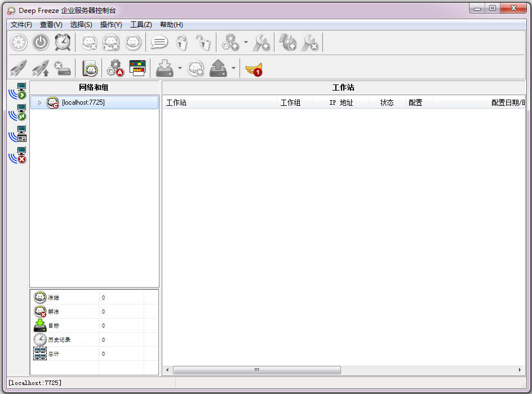Click the yellow horn notification icon
Screen dimensions: 532x394
tap(254, 69)
